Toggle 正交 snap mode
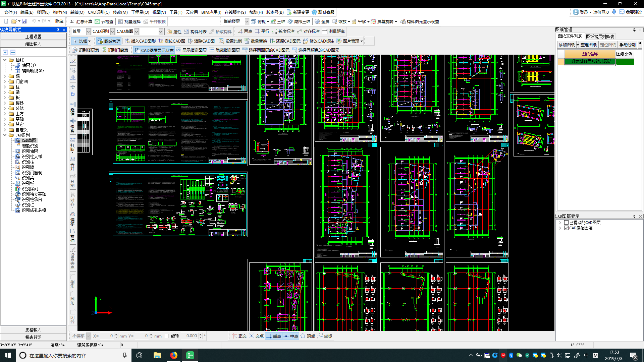 (239, 336)
